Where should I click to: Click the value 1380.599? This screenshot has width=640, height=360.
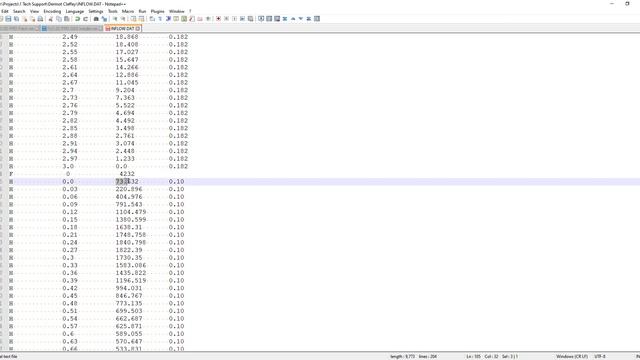[131, 220]
